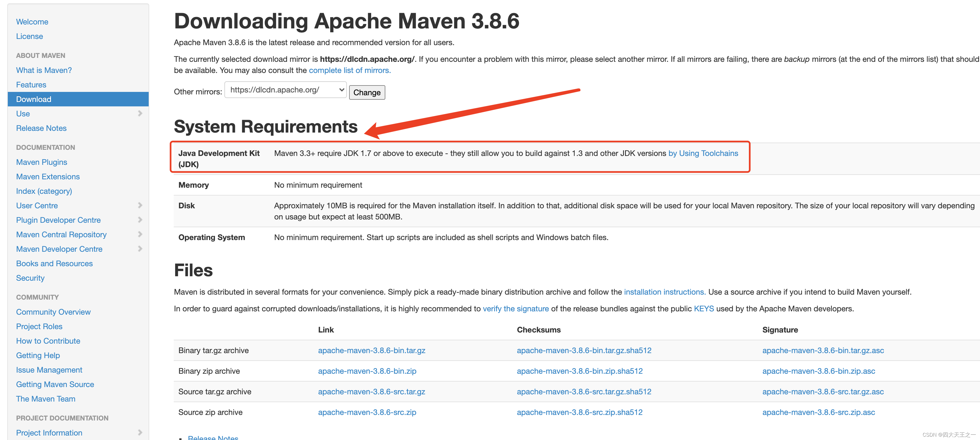Expand Maven Developer Centre chevron
Screen dimensions: 980x440
click(140, 249)
